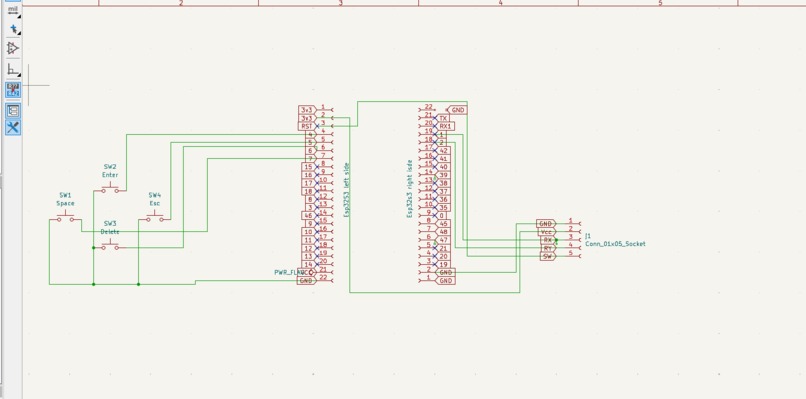Select the 40 net label
The height and width of the screenshot is (399, 806).
tap(443, 167)
